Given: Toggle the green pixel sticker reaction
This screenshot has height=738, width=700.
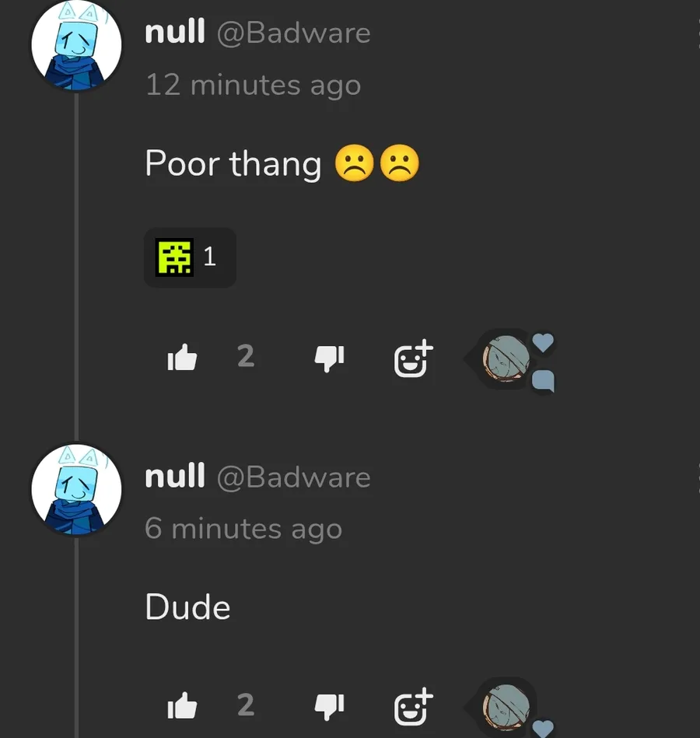Looking at the screenshot, I should (190, 257).
